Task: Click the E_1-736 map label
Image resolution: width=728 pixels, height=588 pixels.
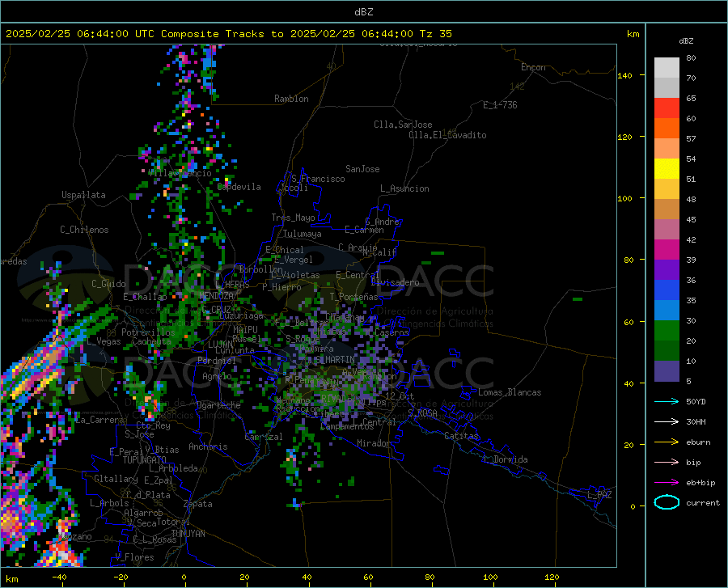Action: 500,105
